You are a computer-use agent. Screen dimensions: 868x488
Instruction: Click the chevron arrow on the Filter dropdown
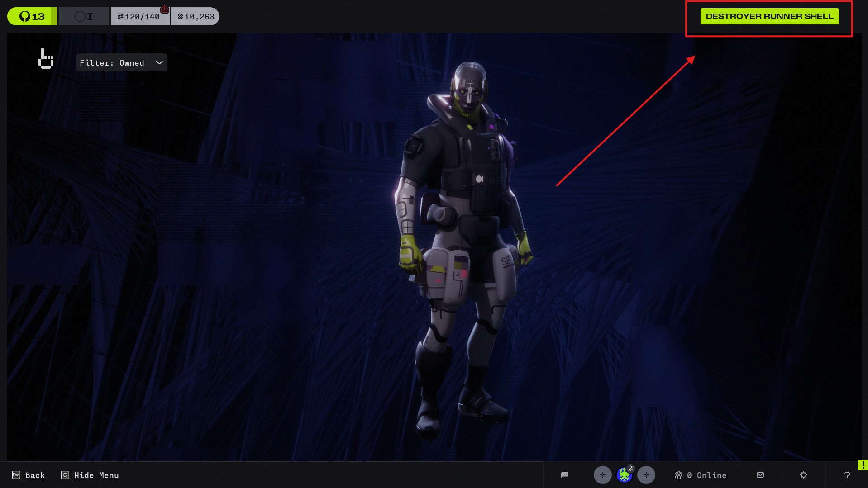point(159,63)
